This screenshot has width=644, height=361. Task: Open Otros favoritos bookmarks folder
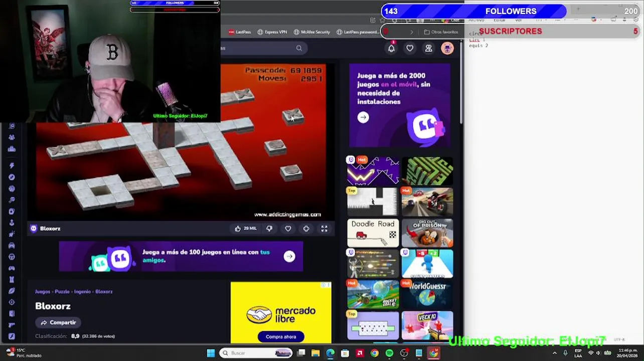pyautogui.click(x=441, y=32)
